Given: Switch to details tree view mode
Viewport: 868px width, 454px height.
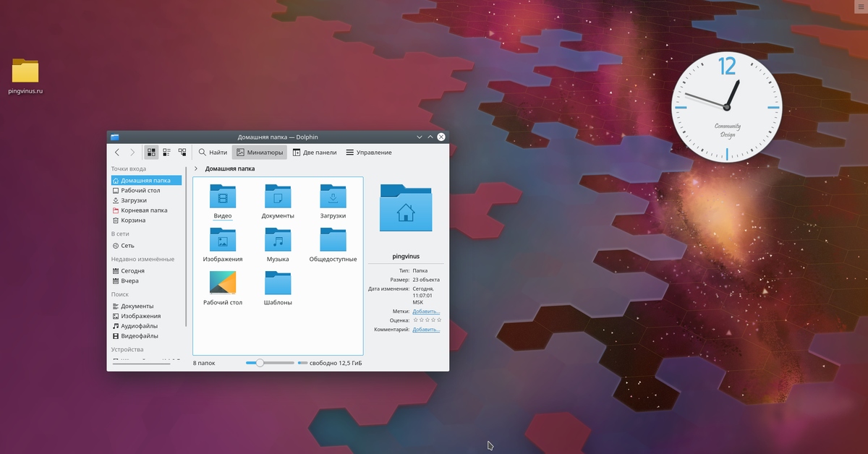Looking at the screenshot, I should click(x=182, y=153).
